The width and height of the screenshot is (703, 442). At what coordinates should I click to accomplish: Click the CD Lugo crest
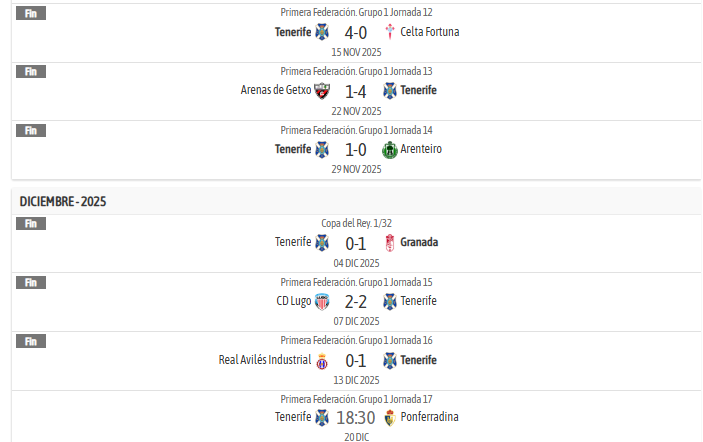(x=322, y=301)
